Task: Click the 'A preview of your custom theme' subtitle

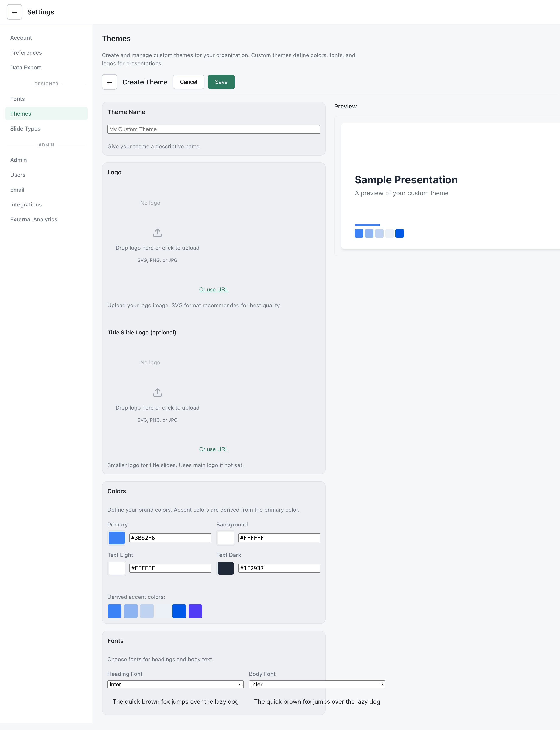Action: click(401, 193)
